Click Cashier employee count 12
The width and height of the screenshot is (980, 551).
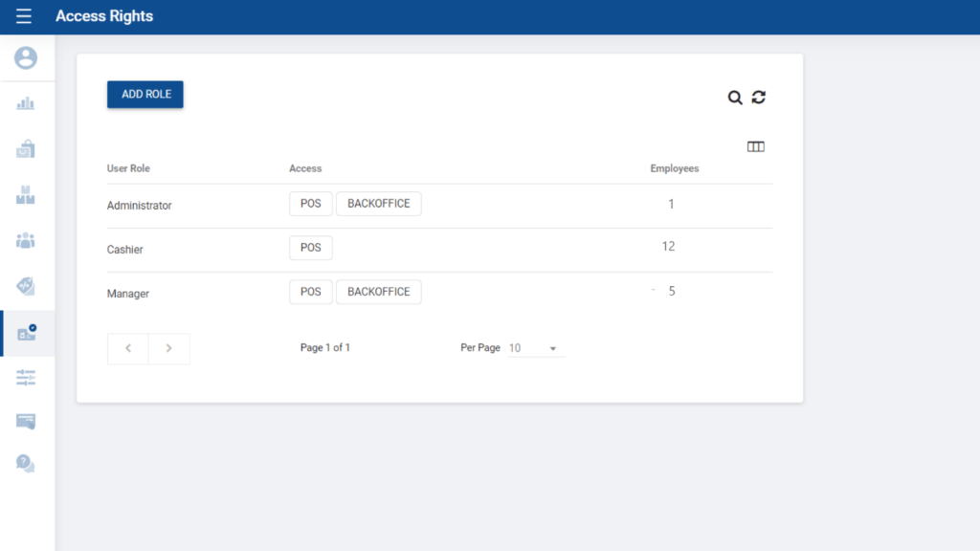coord(668,247)
